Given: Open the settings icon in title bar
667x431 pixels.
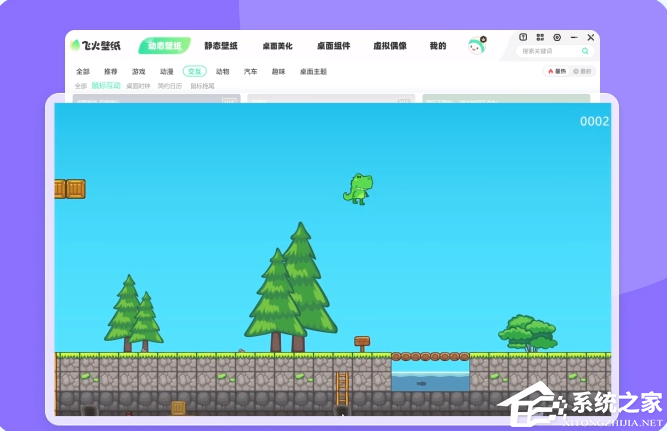Looking at the screenshot, I should click(x=557, y=37).
